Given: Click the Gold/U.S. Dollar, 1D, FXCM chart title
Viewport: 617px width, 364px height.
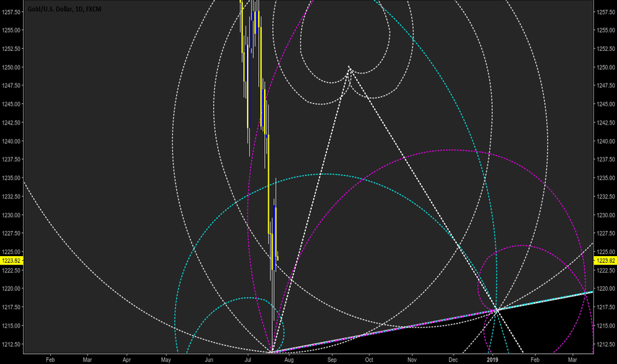Looking at the screenshot, I should pos(64,9).
